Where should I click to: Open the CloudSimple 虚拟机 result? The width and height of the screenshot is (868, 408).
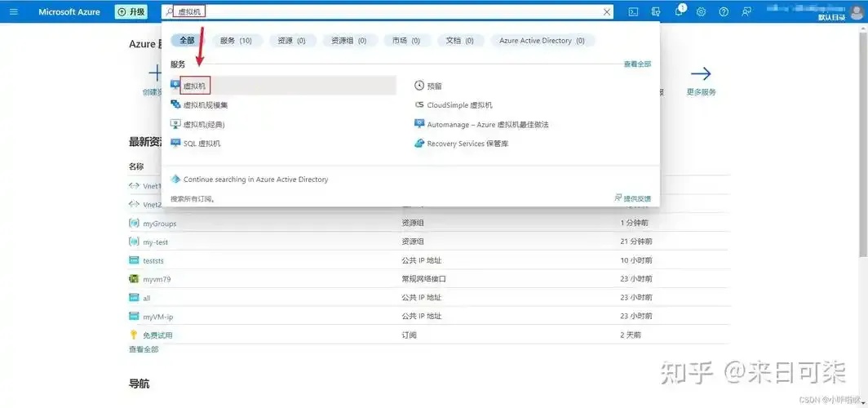coord(459,105)
